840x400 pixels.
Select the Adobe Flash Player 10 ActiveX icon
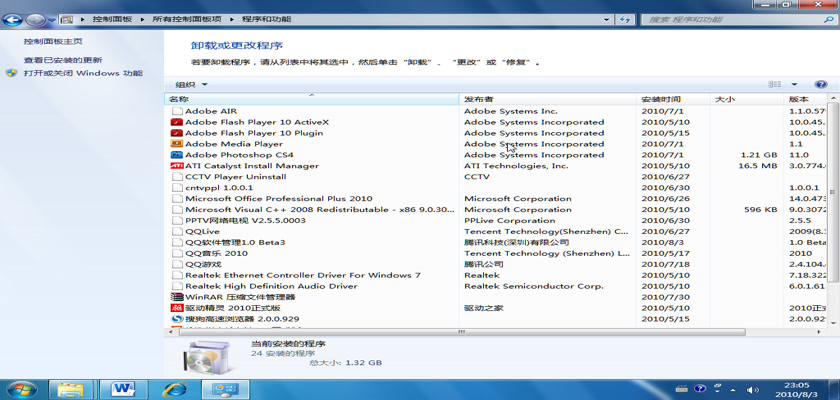177,122
